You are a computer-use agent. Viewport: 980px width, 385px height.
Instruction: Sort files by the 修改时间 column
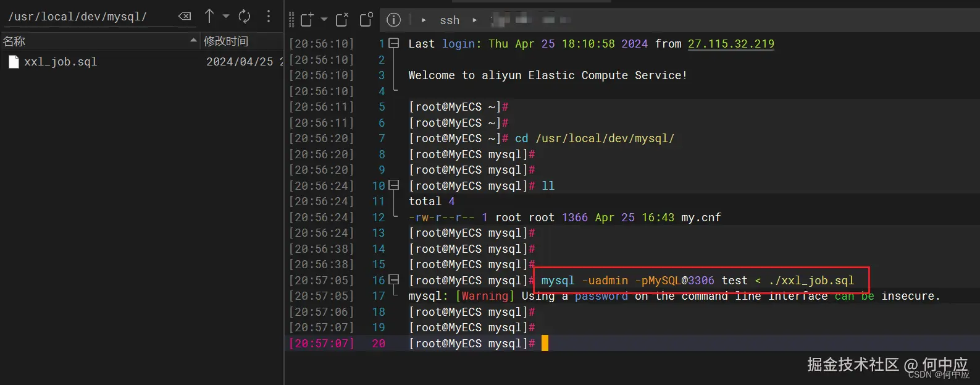pos(241,41)
